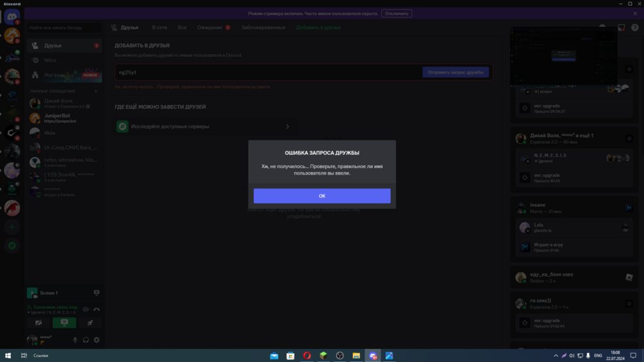644x362 pixels.
Task: Open direct message with JuniperBot
Action: tap(64, 119)
